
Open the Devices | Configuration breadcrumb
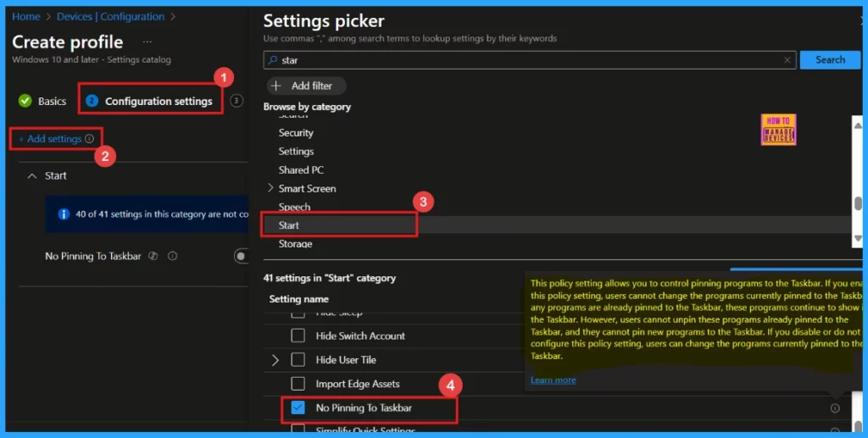(110, 17)
